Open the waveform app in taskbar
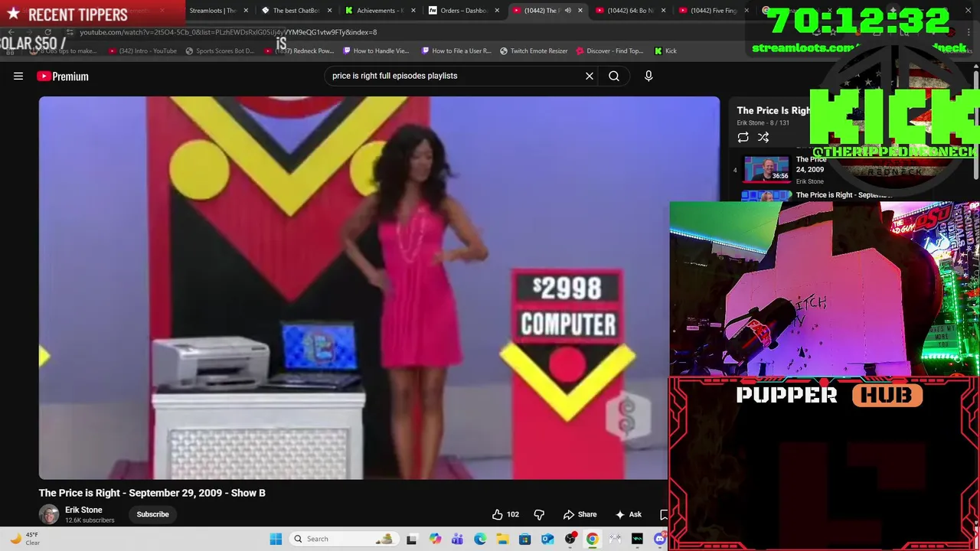 [x=637, y=539]
